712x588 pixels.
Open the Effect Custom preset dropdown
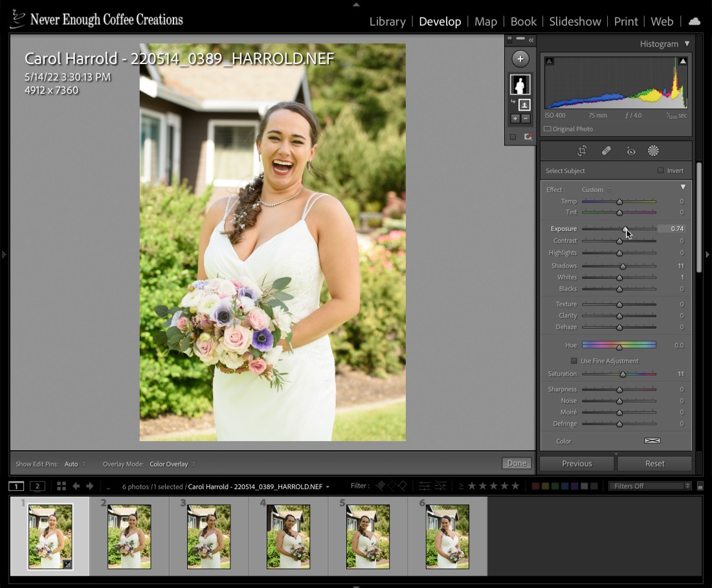point(595,190)
